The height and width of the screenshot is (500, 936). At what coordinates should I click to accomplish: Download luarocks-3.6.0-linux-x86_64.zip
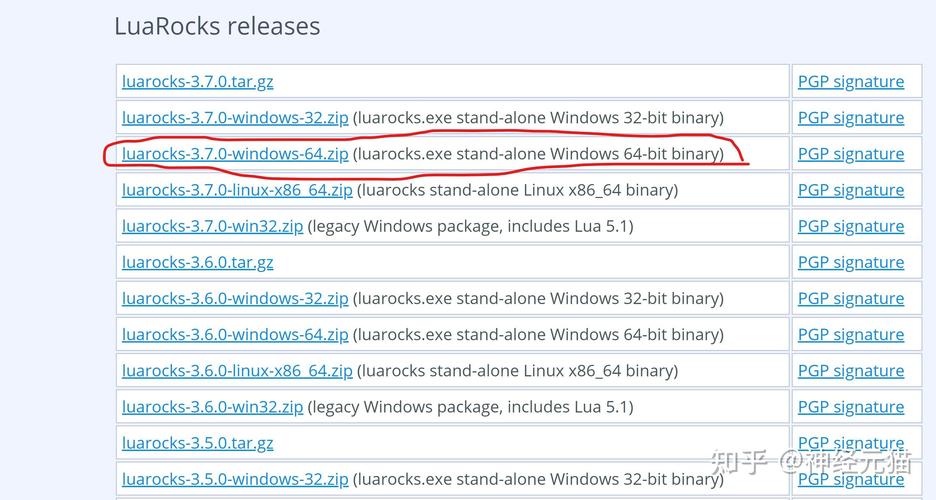[x=237, y=371]
